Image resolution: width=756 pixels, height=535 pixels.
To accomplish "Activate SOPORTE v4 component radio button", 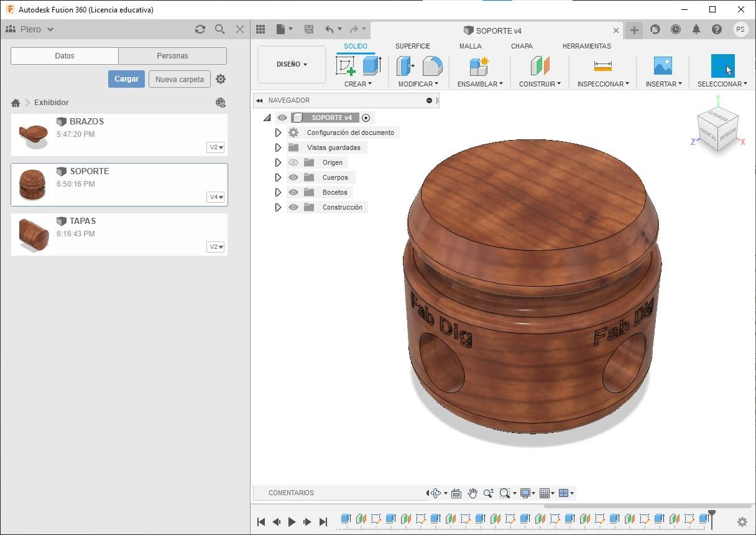I will pos(366,118).
